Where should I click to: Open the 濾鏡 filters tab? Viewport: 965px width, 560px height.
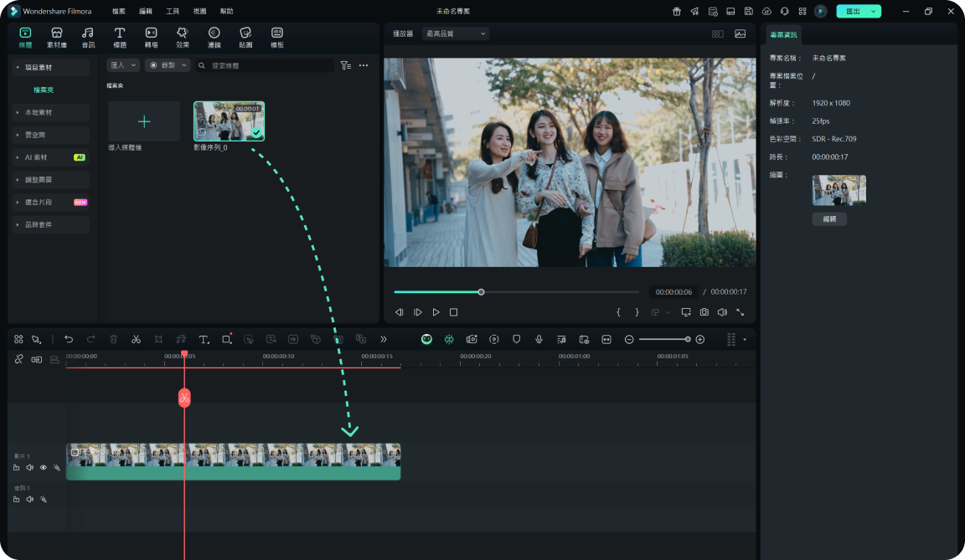(214, 38)
